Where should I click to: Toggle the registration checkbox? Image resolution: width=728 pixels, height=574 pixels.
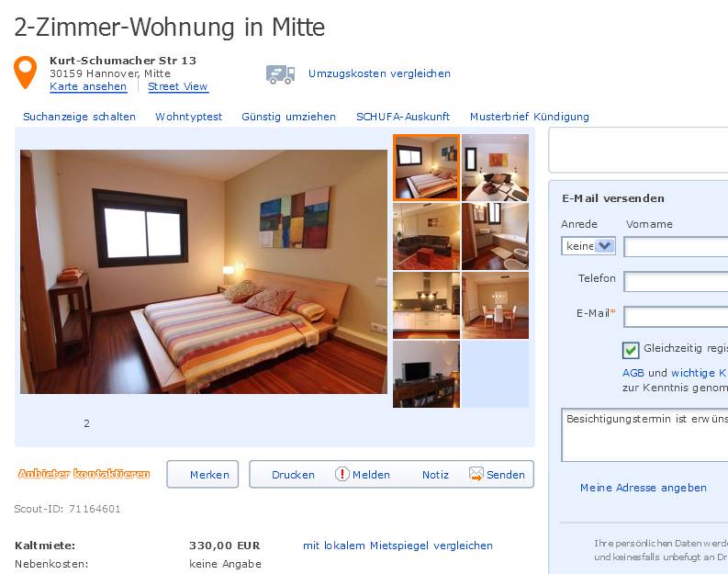[630, 350]
